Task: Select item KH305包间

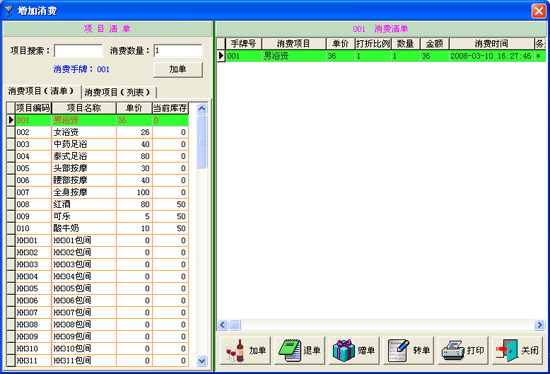Action: click(x=98, y=288)
